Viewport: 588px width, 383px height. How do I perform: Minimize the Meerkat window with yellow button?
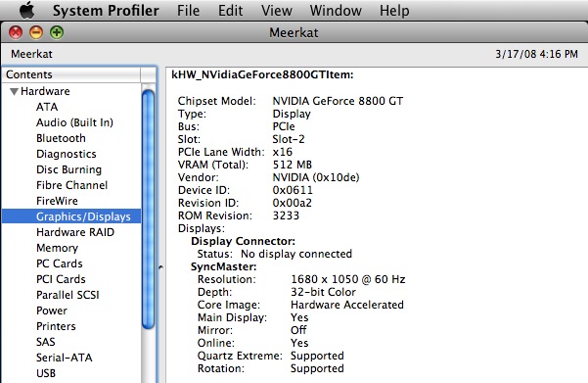click(x=36, y=32)
